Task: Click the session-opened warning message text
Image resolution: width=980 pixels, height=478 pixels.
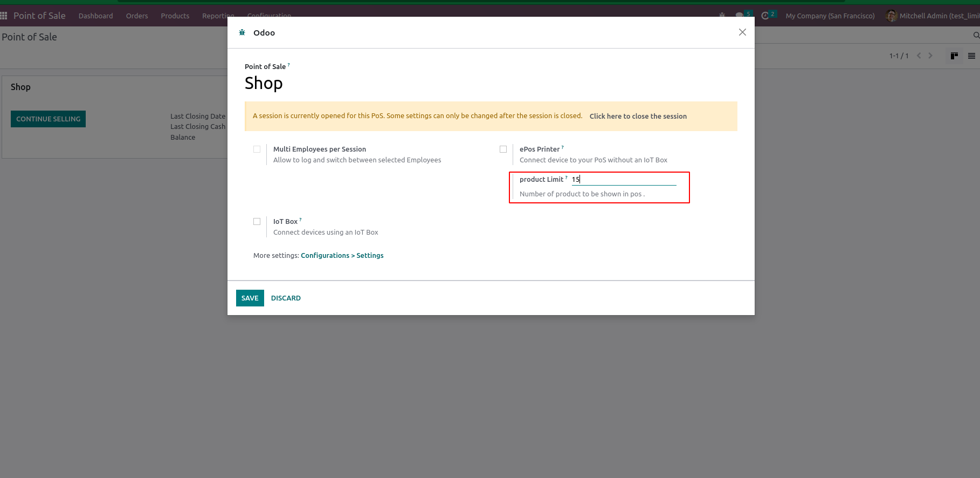Action: (418, 116)
